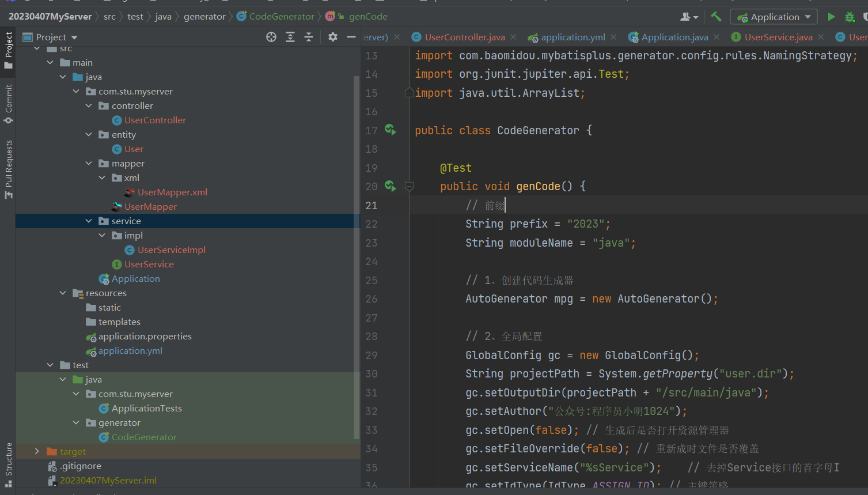Click the Run green play button
The height and width of the screenshot is (495, 868).
pyautogui.click(x=831, y=17)
